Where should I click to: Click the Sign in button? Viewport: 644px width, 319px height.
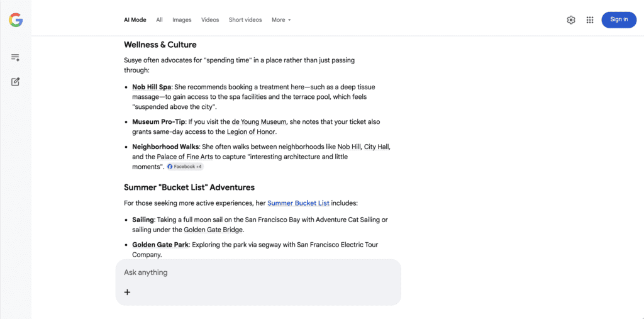point(619,20)
